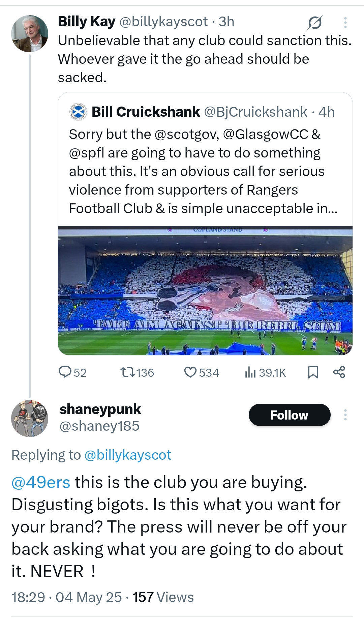Click the reply icon showing 52
The width and height of the screenshot is (364, 629).
(72, 372)
